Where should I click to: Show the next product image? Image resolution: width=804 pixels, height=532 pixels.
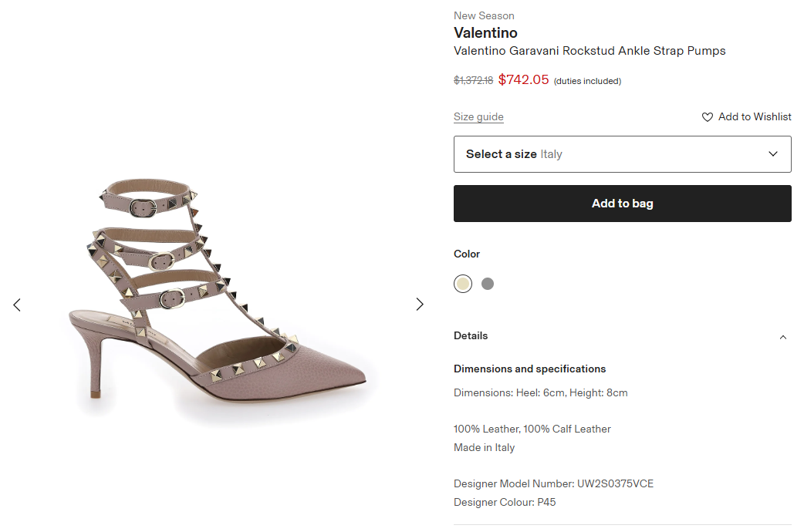(x=420, y=305)
